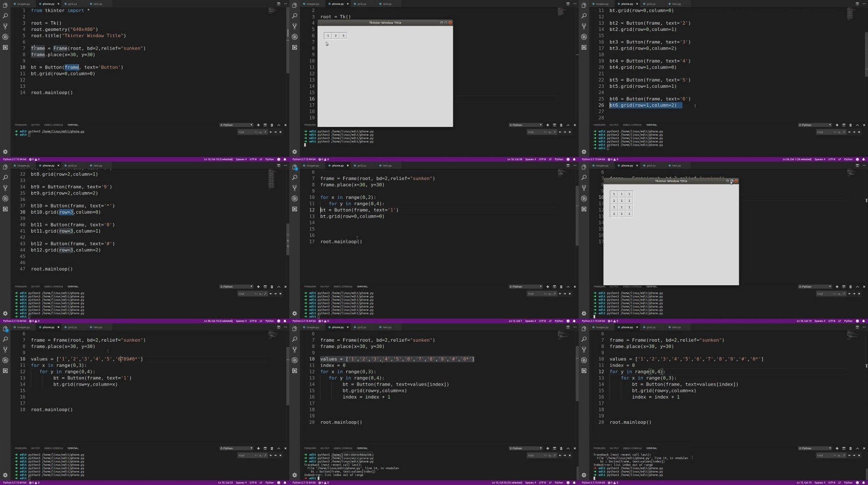The height and width of the screenshot is (485, 868).
Task: Open DEBUG CONSOLE tab in the bt12 panel
Action: pyautogui.click(x=54, y=287)
